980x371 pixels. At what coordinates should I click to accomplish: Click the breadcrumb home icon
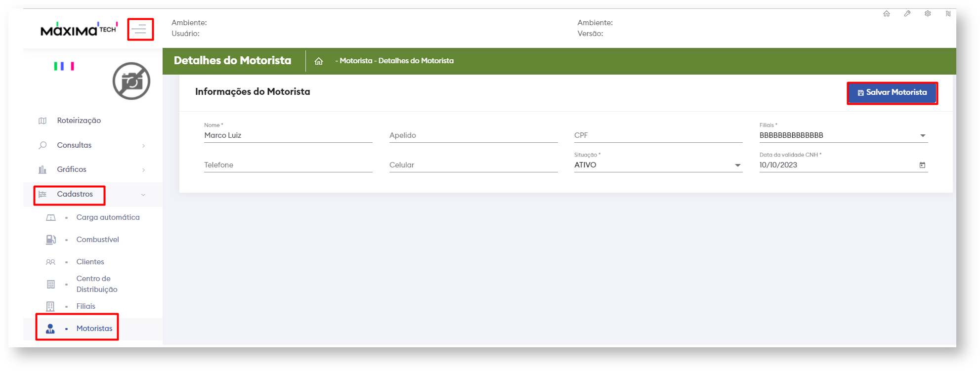click(319, 61)
